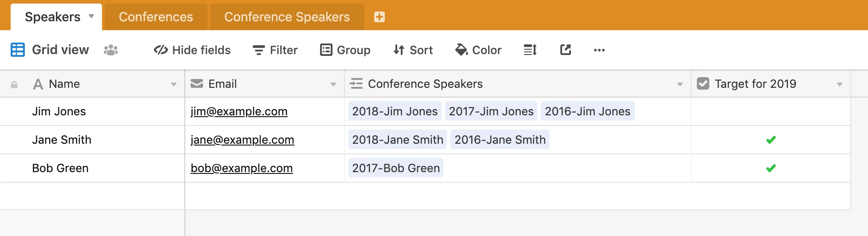Expand the Email column dropdown arrow
Image resolution: width=868 pixels, height=236 pixels.
click(x=333, y=84)
